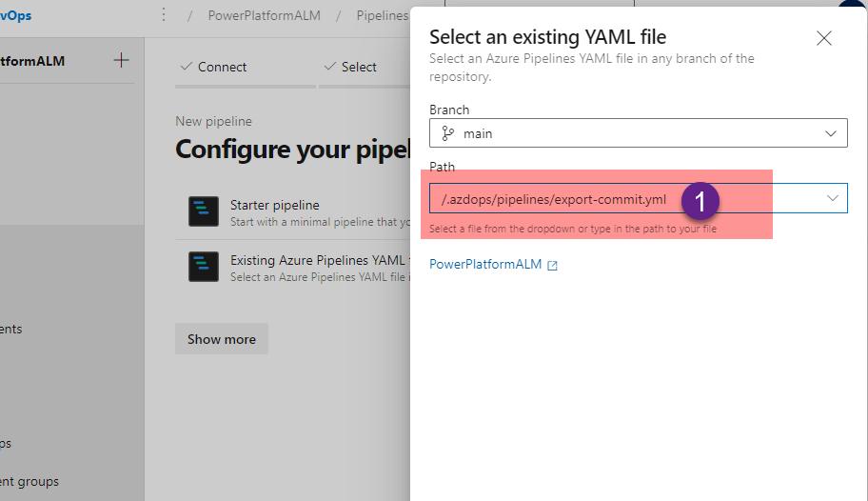The image size is (868, 501).
Task: Click the external link icon next to PowerPlatformALM
Action: pos(552,265)
